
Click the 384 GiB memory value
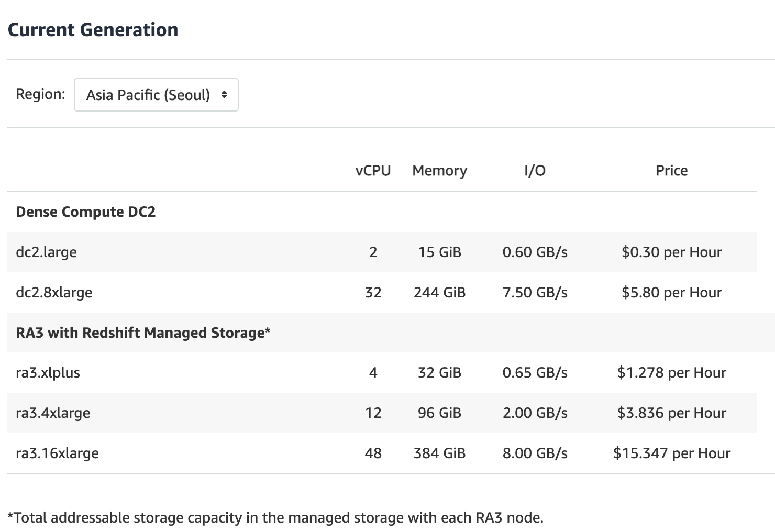[x=439, y=453]
